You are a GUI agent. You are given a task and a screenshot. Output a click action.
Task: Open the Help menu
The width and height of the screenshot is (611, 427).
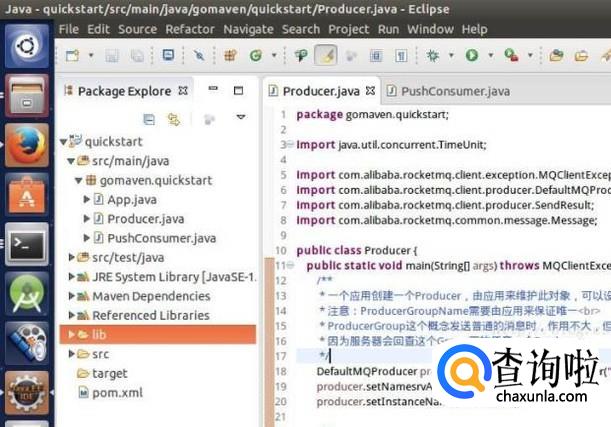click(475, 29)
